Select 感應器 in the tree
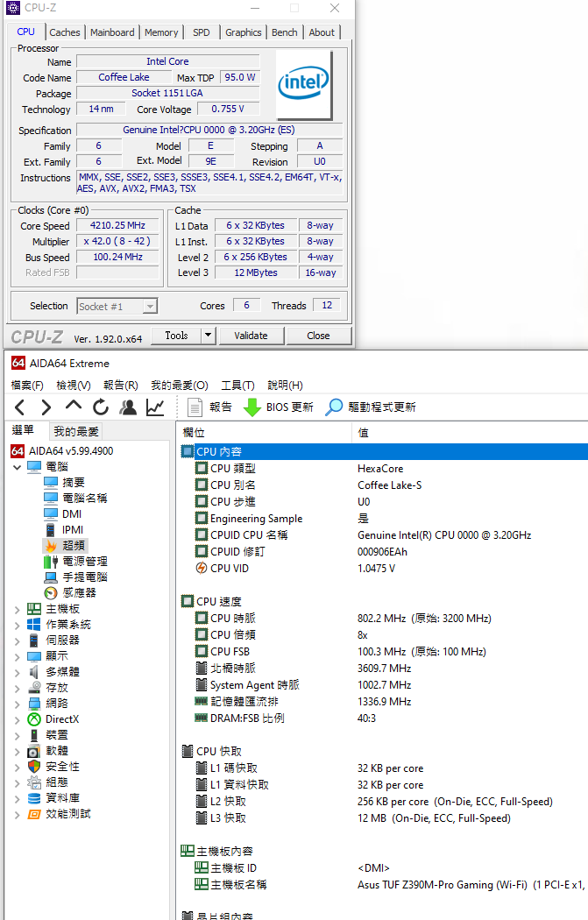588x920 pixels. [79, 592]
